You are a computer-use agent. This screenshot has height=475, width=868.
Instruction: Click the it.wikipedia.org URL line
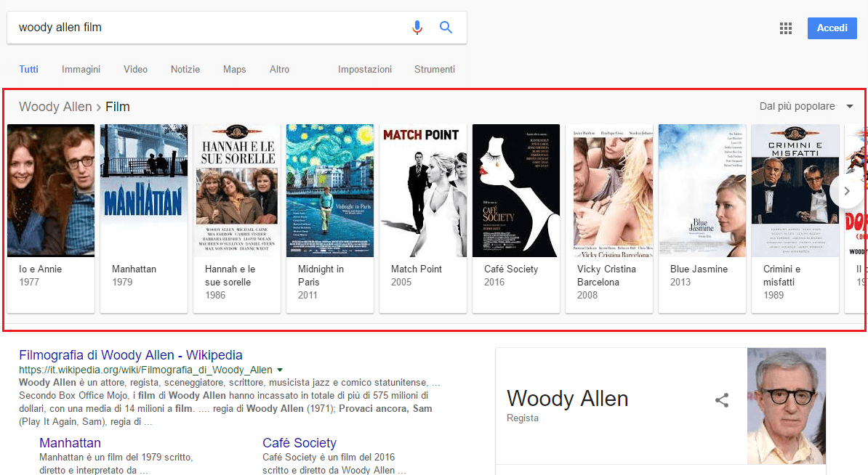[x=145, y=370]
